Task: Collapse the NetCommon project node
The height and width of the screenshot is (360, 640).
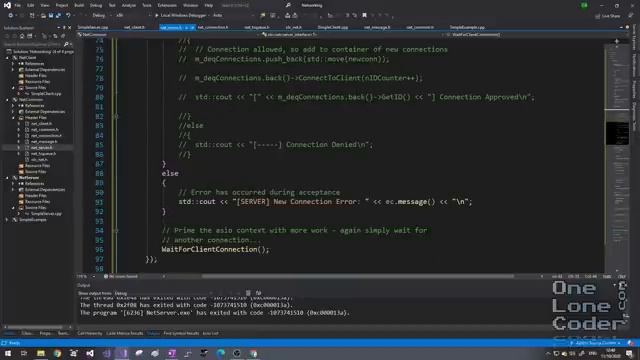Action: [x=7, y=100]
